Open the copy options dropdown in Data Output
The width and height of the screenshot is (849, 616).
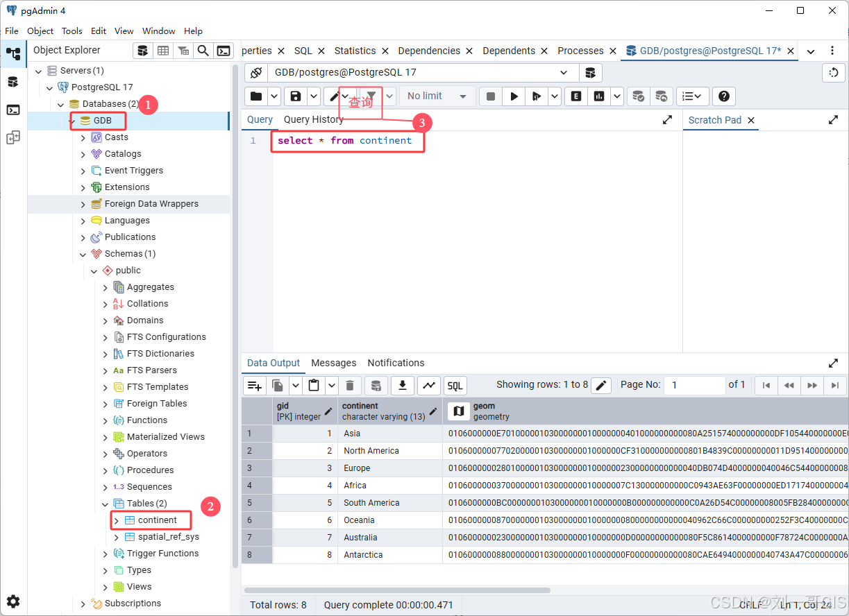click(x=295, y=385)
